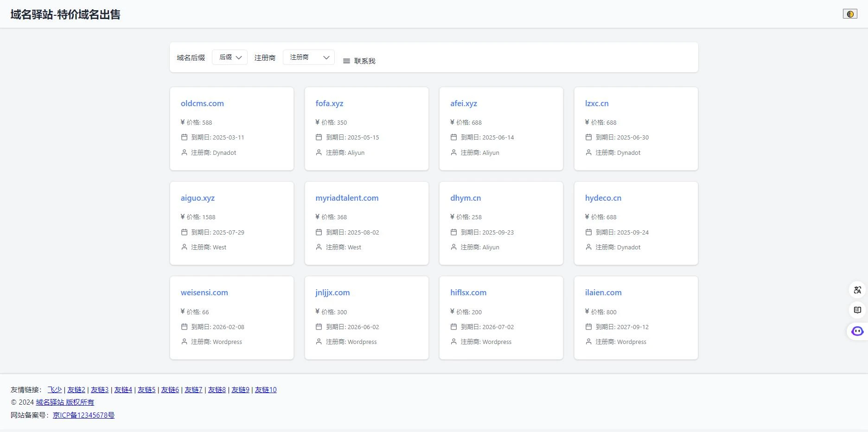
Task: Select the hiflsx.com domain card
Action: click(501, 318)
